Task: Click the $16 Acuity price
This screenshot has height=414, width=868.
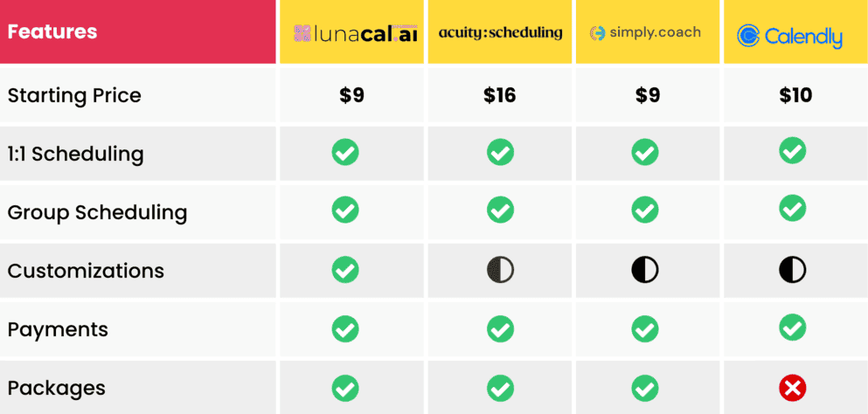Action: (500, 95)
